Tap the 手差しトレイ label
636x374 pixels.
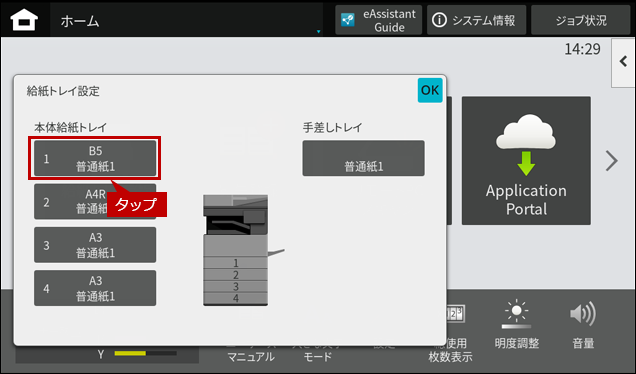coord(332,127)
